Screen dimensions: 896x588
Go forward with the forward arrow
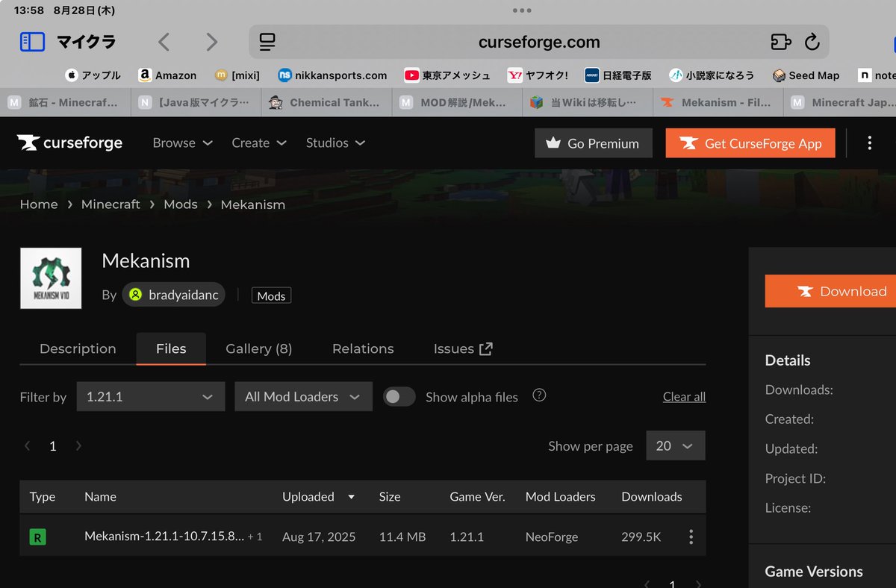click(212, 42)
